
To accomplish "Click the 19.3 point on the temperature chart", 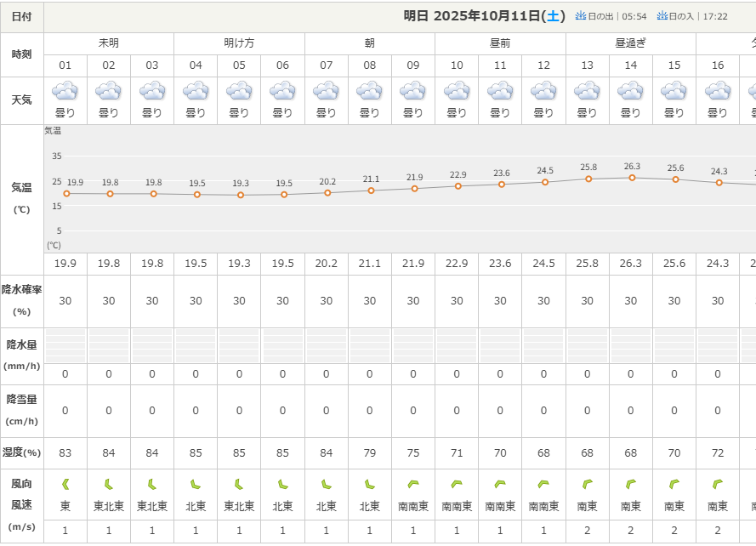I will pos(240,195).
